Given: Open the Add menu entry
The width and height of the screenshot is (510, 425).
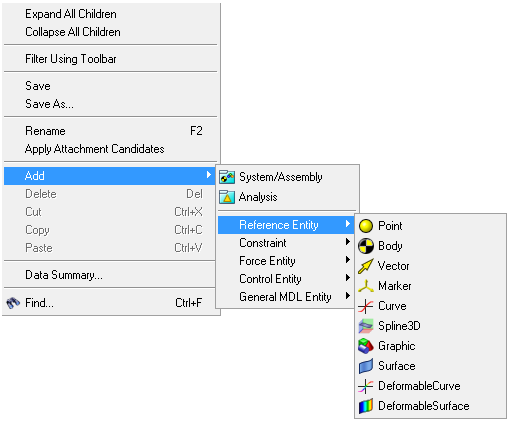Looking at the screenshot, I should tap(110, 176).
